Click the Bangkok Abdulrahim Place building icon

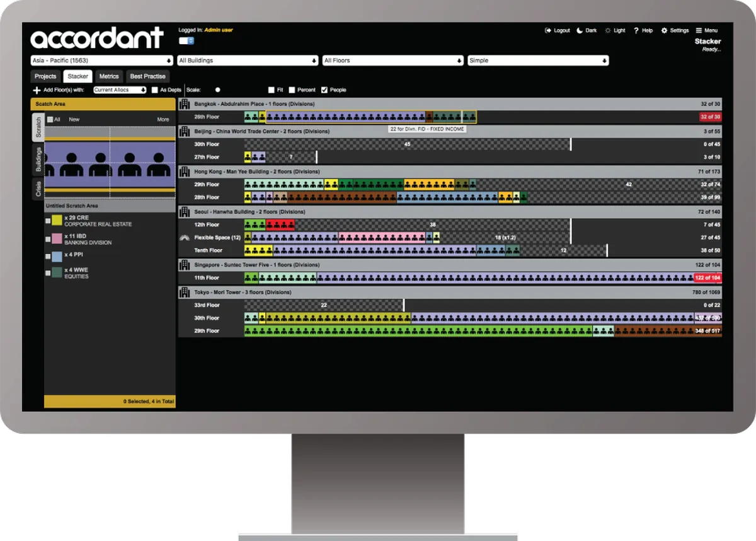pyautogui.click(x=185, y=104)
